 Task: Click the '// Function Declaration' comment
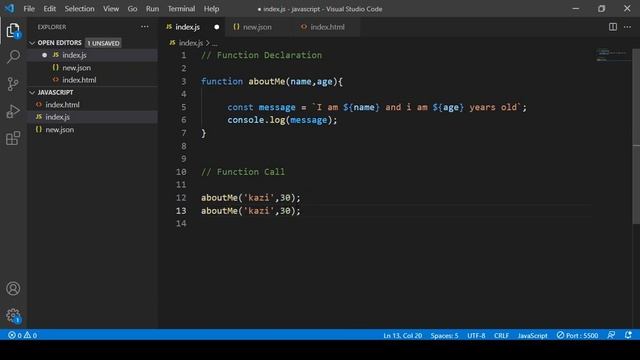coord(261,55)
